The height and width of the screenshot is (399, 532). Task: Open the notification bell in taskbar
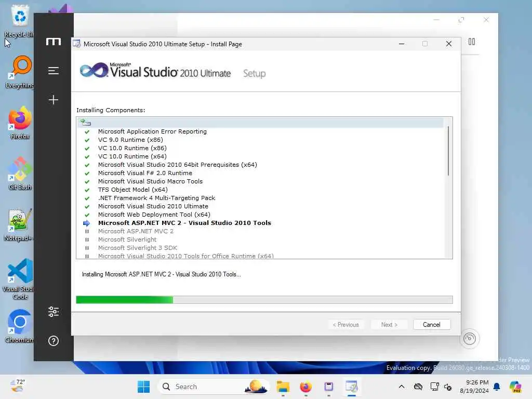[x=497, y=387]
